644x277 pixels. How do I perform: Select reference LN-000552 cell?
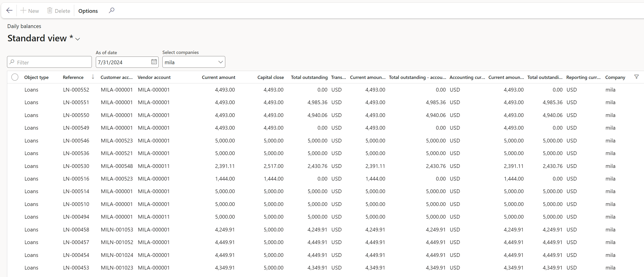point(76,90)
